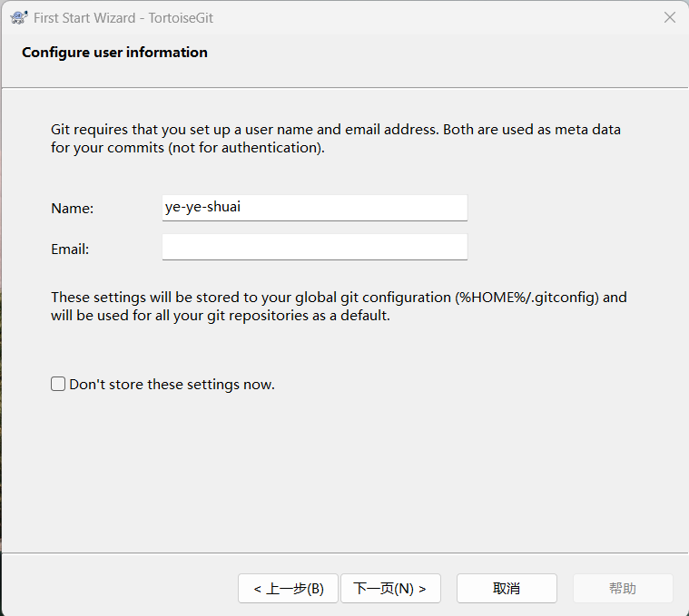
Task: Cancel the wizard via 取消 button
Action: 507,589
